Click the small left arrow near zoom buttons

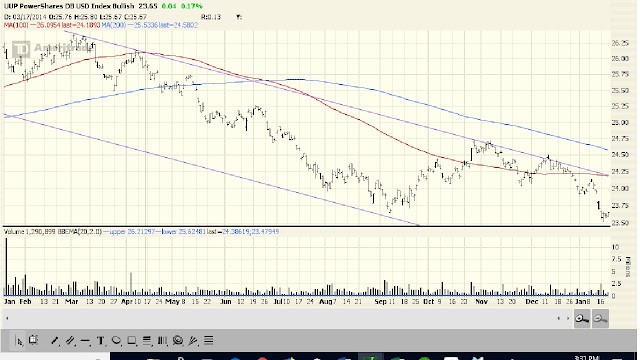[559, 318]
